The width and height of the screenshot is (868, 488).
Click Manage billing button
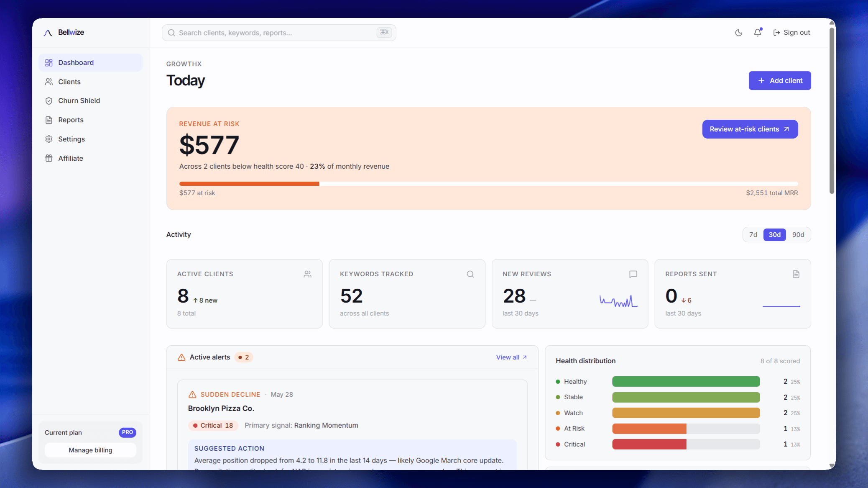(90, 450)
